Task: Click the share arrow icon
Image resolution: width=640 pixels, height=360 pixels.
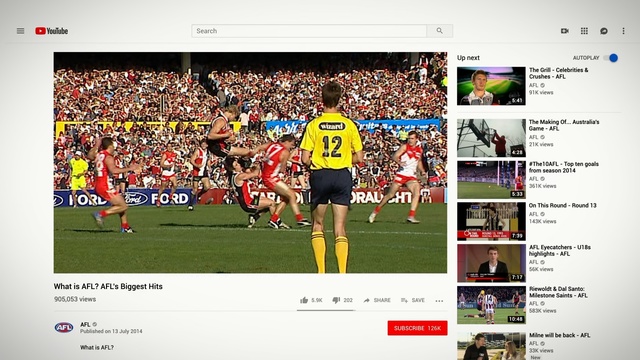Action: 367,300
